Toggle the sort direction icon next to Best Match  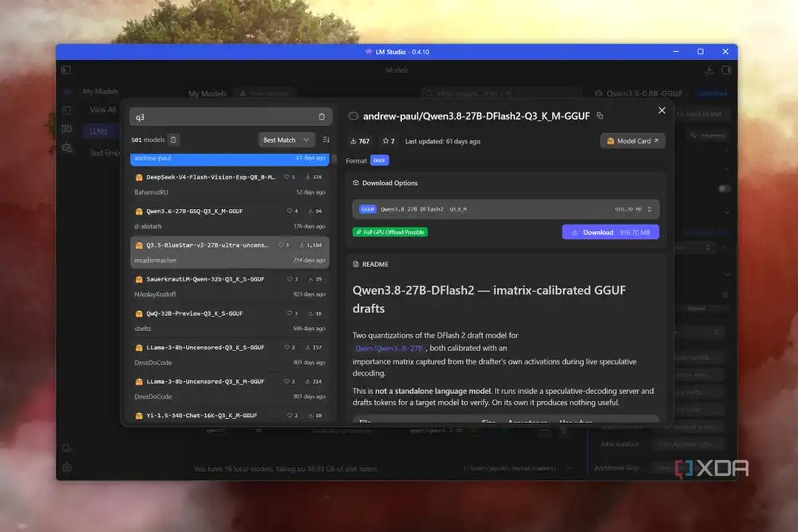pyautogui.click(x=326, y=140)
